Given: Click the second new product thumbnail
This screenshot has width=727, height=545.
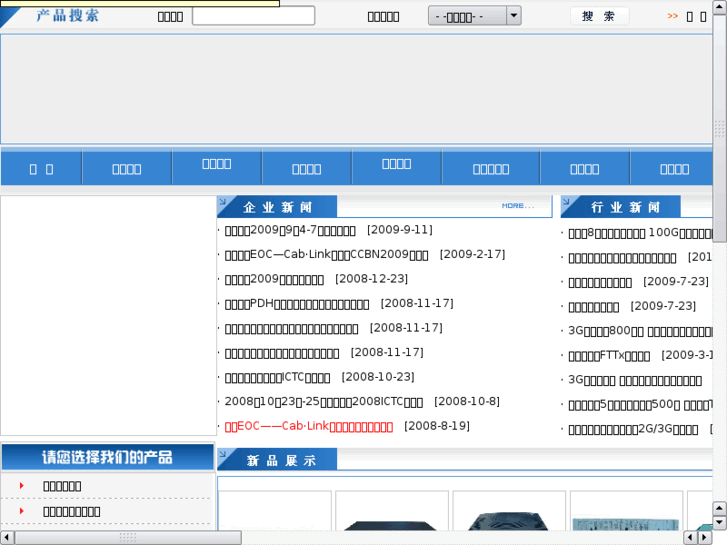Looking at the screenshot, I should [x=392, y=511].
